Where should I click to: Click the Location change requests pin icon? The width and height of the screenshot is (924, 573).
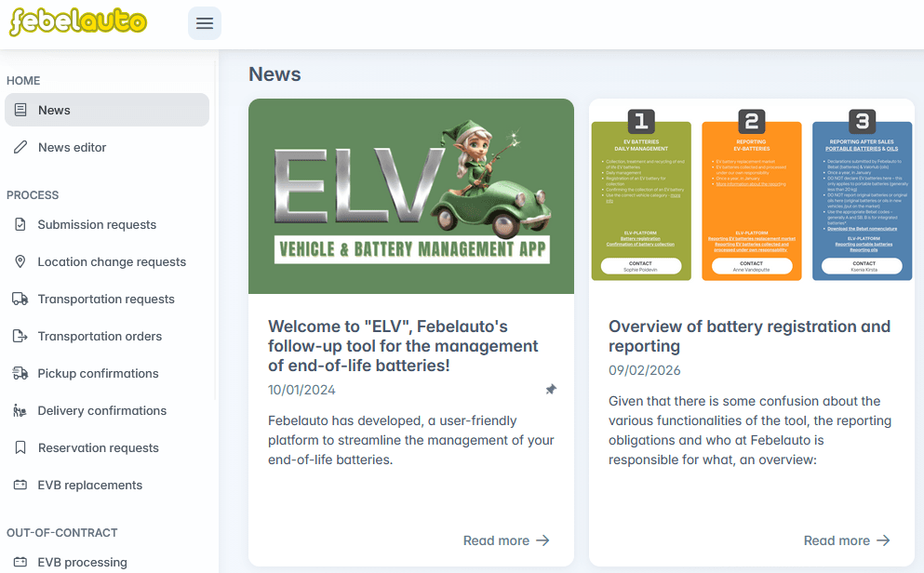20,261
